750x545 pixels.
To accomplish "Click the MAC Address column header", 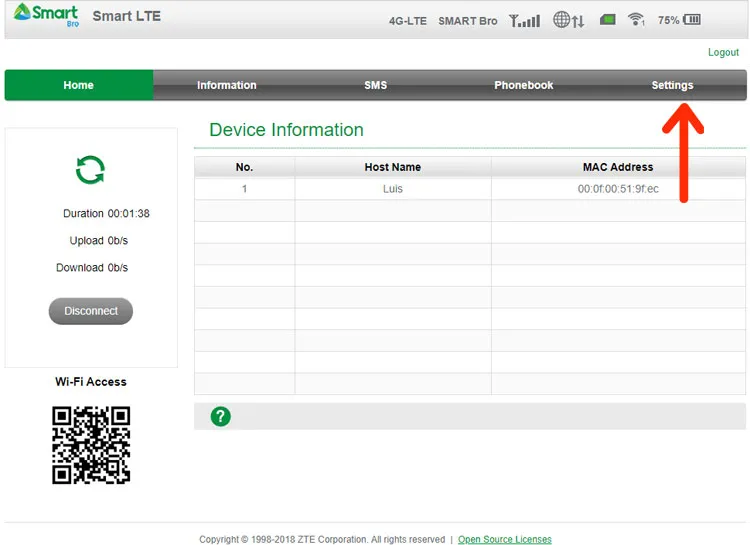I will 618,167.
